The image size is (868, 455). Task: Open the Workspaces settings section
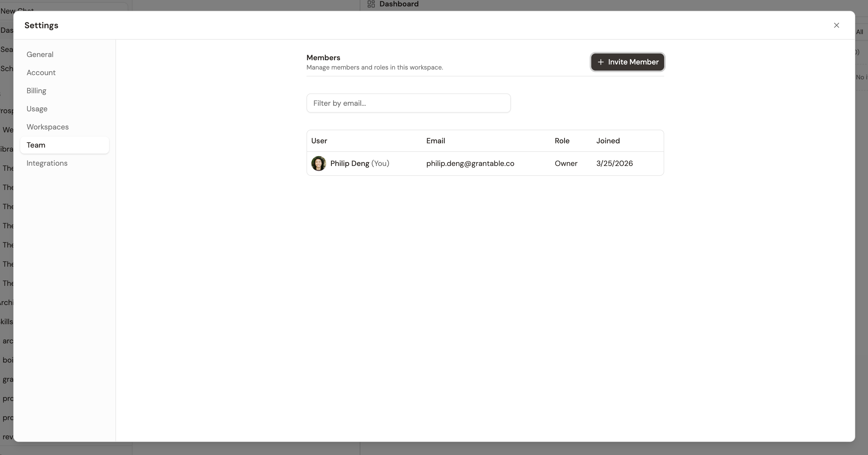pyautogui.click(x=48, y=127)
